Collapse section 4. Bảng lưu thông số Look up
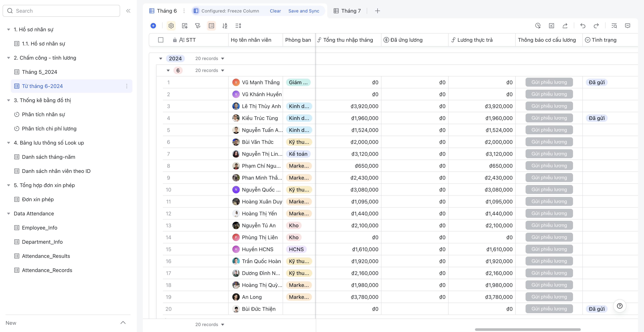Viewport: 644px width, 332px height. pos(9,143)
